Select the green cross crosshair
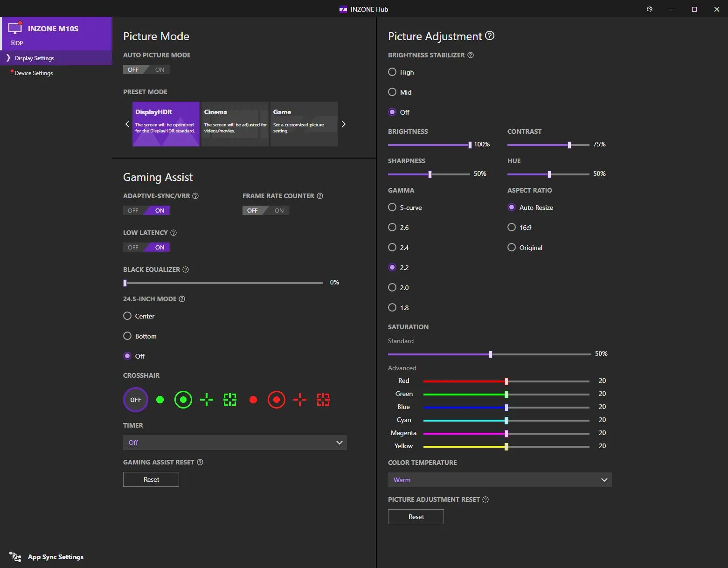 [206, 400]
